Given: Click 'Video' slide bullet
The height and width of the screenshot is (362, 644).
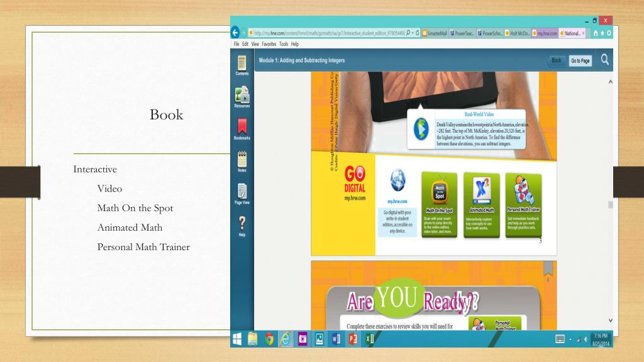Looking at the screenshot, I should coord(109,189).
